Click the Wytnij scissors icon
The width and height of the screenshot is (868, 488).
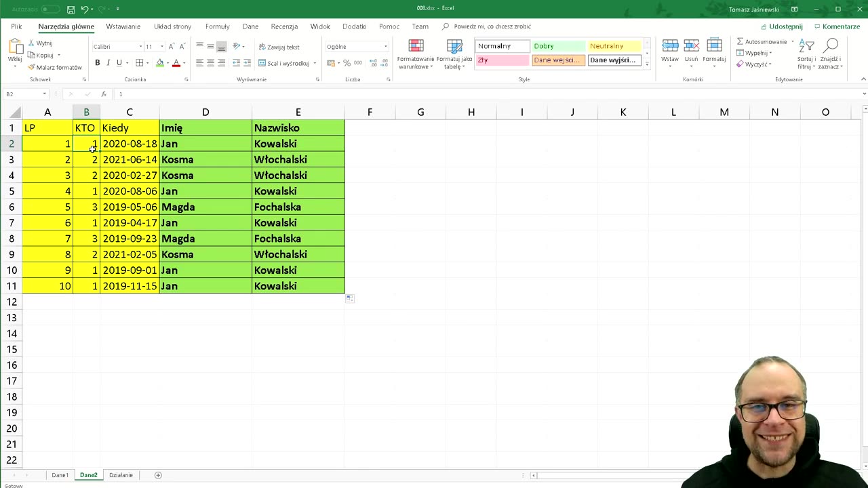(31, 43)
